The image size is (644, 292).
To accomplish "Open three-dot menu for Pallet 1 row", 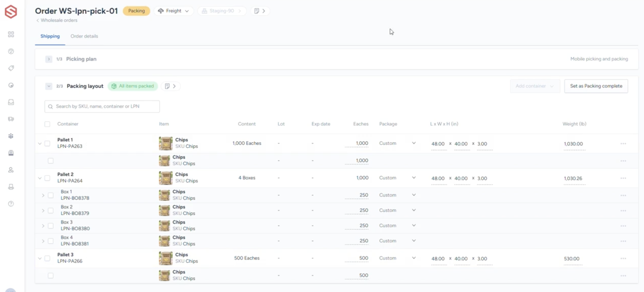I will tap(623, 144).
